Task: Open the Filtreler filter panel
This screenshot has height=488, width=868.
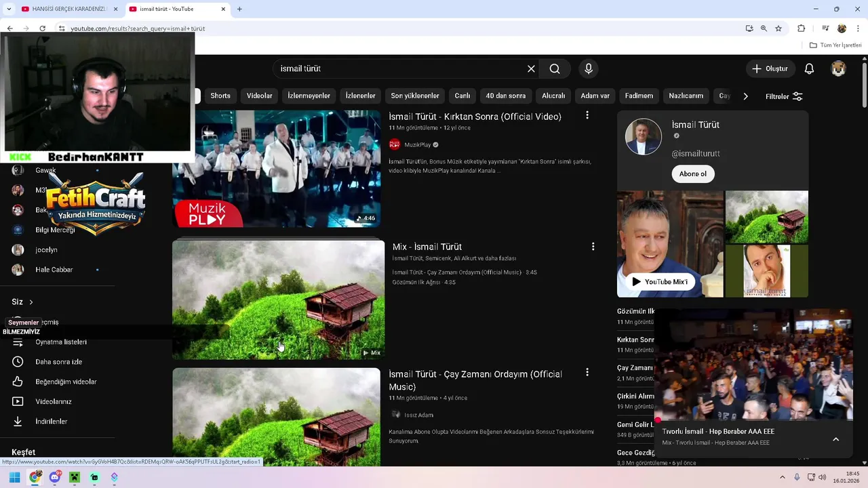Action: click(x=784, y=96)
